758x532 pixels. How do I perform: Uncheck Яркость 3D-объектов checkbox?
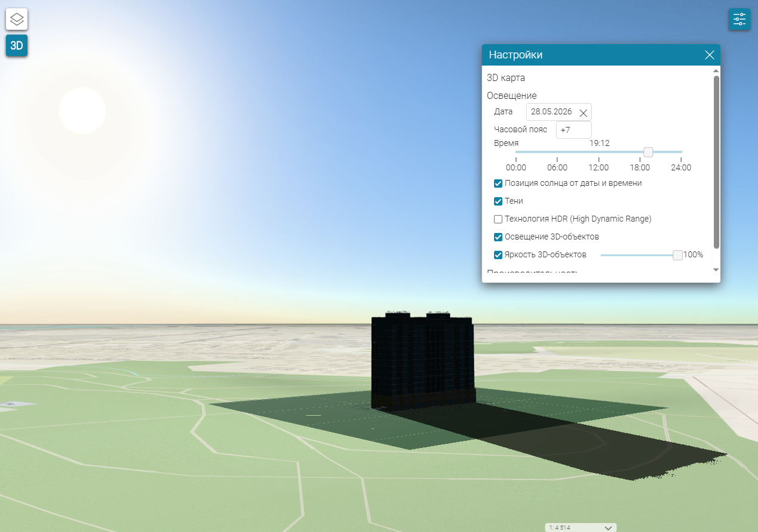pyautogui.click(x=498, y=255)
